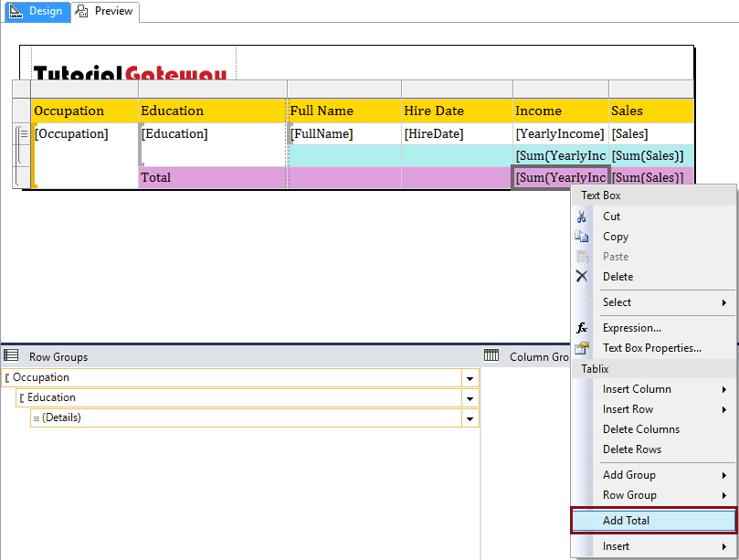Open the Occupation row group dropdown
739x560 pixels.
coord(470,378)
